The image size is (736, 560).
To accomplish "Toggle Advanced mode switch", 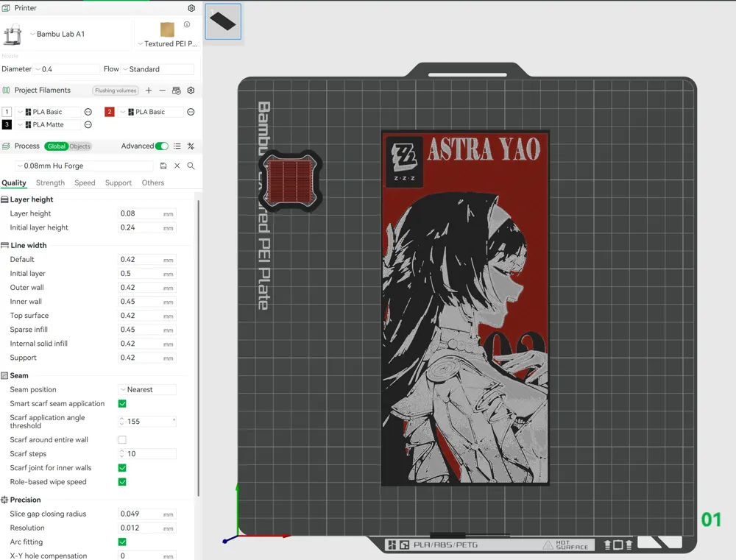I will coord(161,146).
